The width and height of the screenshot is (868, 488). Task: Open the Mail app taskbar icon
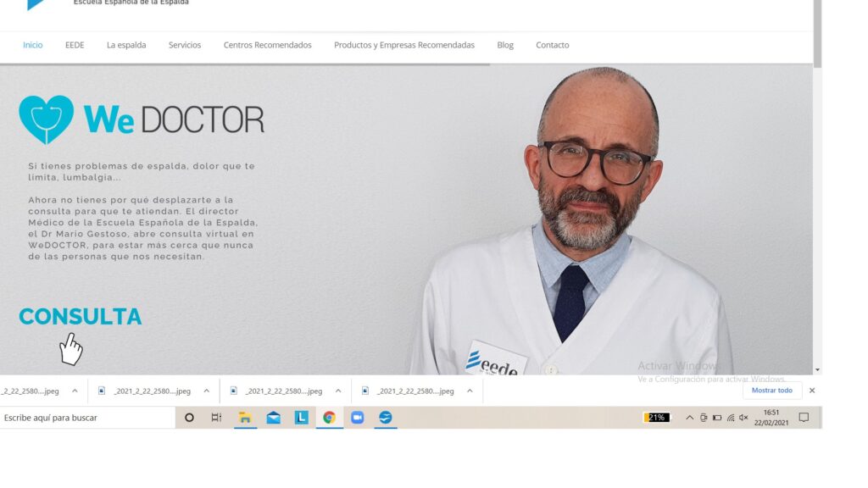tap(273, 418)
